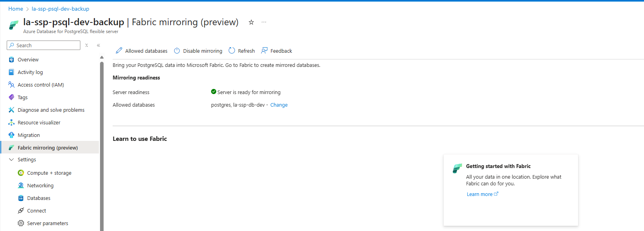Viewport: 644px width, 231px height.
Task: Click the 'Getting started with Fabric' heading
Action: tap(498, 166)
